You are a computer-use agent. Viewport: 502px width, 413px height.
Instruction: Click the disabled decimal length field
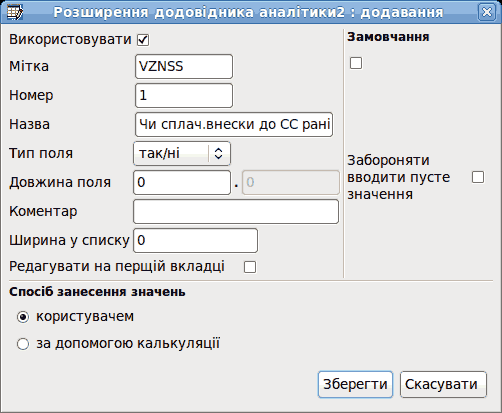(291, 183)
